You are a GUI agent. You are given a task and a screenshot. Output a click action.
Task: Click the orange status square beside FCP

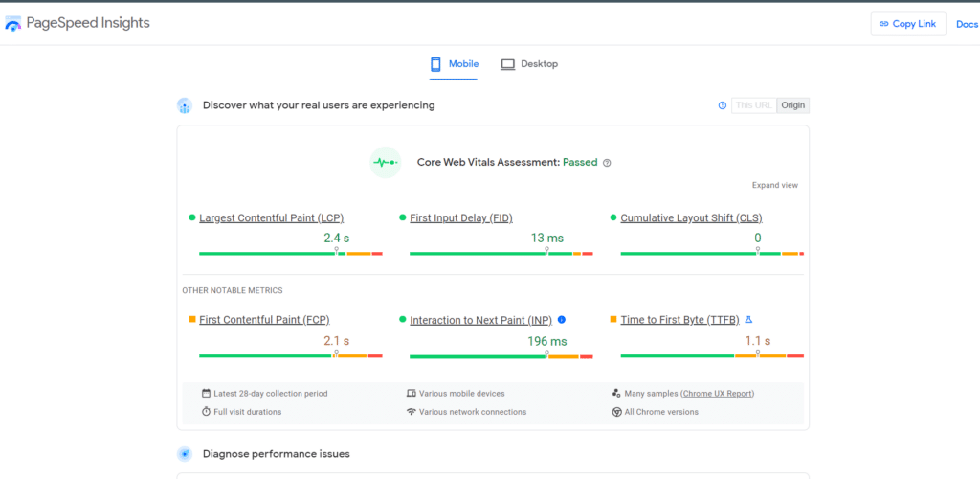pos(191,320)
